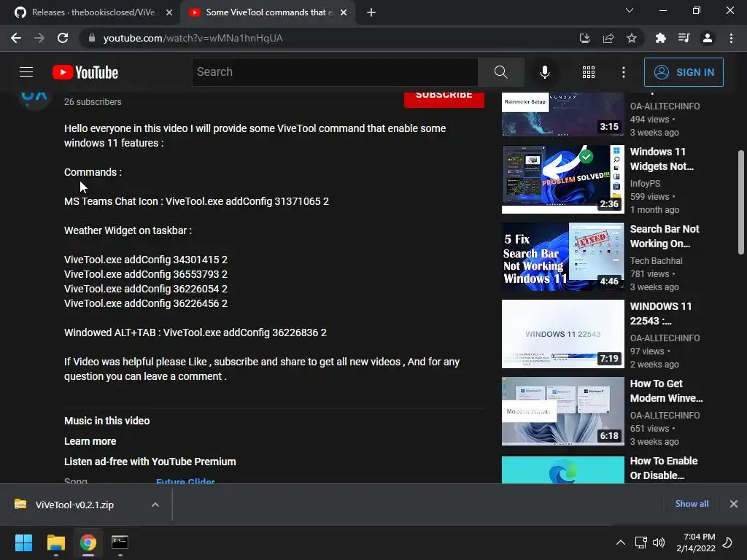Click the Search Bar Not Working title

pos(665,236)
